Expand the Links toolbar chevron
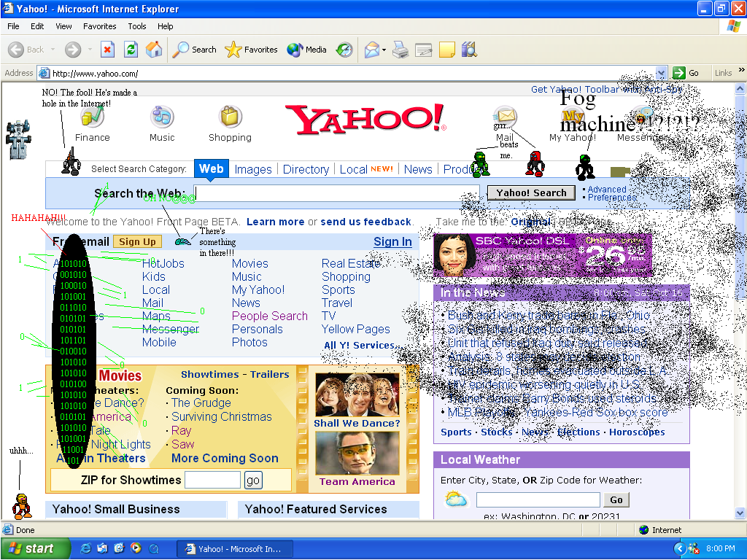 tap(741, 70)
